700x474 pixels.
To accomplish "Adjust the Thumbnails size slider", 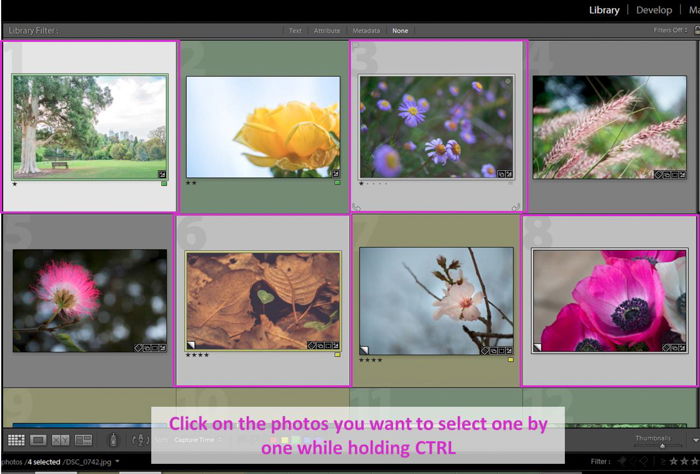I will [663, 445].
